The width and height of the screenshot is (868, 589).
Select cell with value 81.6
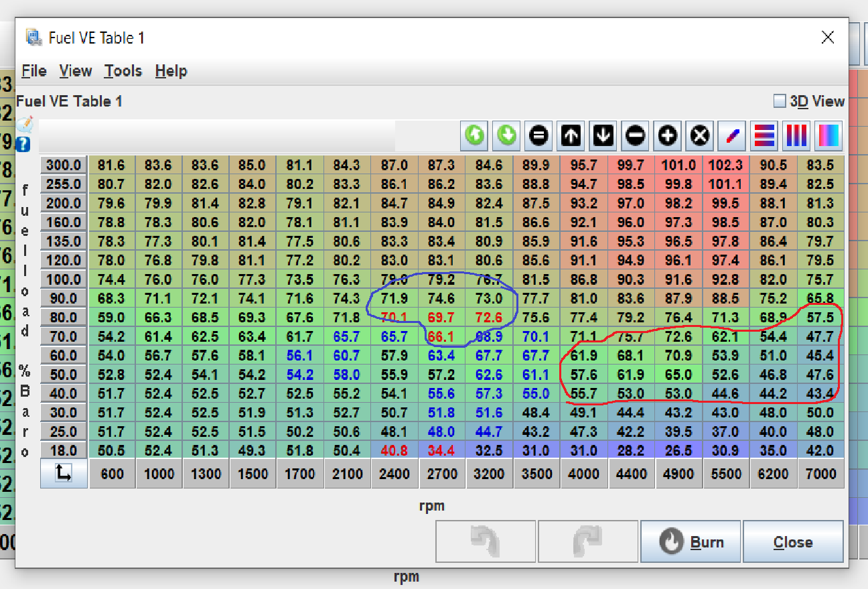tap(112, 165)
